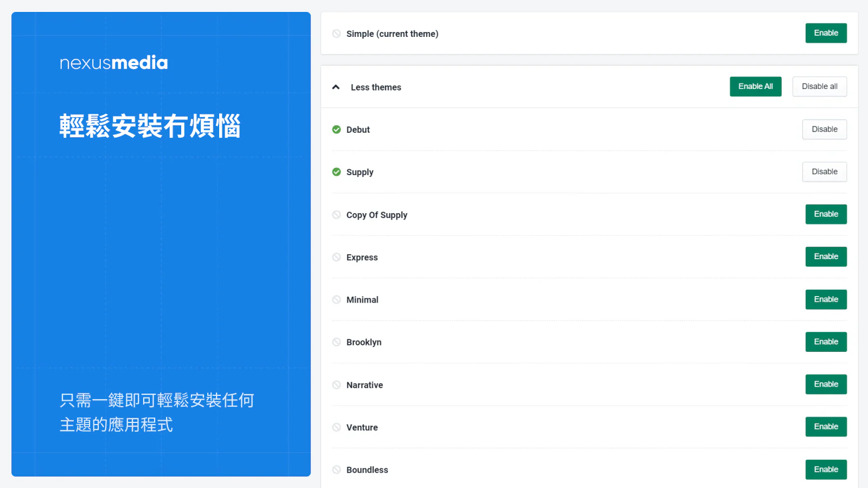Click the 輕鬆安裝冇煩惱 headline
The width and height of the screenshot is (868, 488).
[x=150, y=126]
